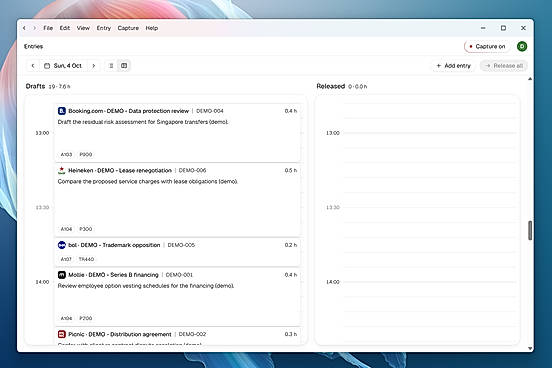
Task: Click the A104 tag on Mollie entry
Action: 66,318
